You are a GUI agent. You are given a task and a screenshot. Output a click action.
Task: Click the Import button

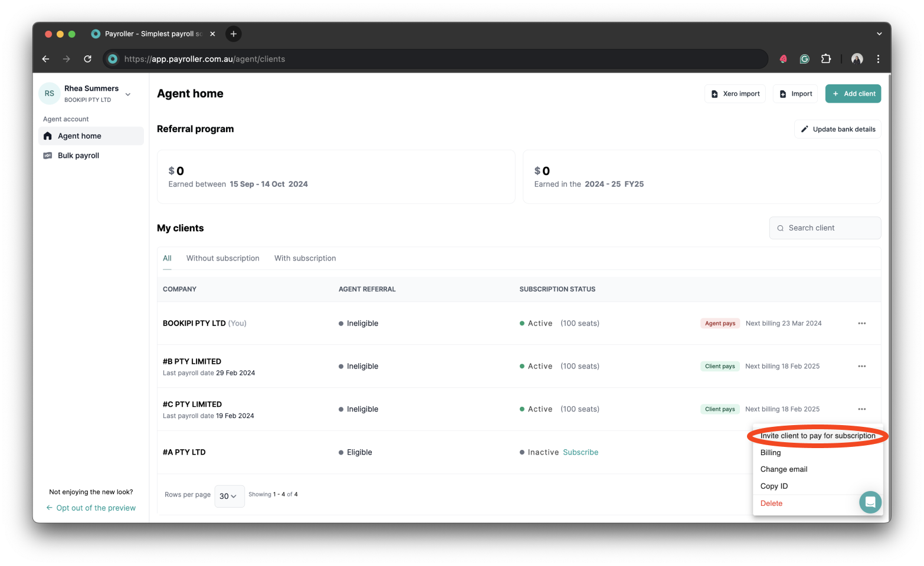(x=795, y=94)
